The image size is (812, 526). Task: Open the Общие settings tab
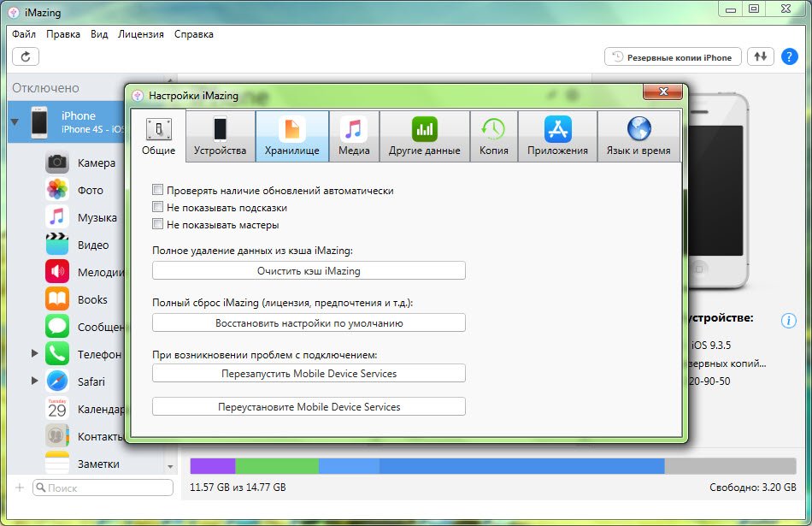[158, 136]
